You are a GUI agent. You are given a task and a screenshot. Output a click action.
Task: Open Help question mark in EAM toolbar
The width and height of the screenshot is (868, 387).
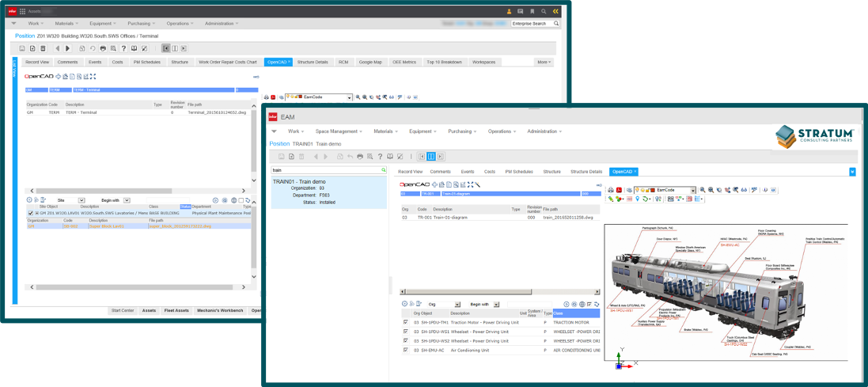(x=380, y=157)
